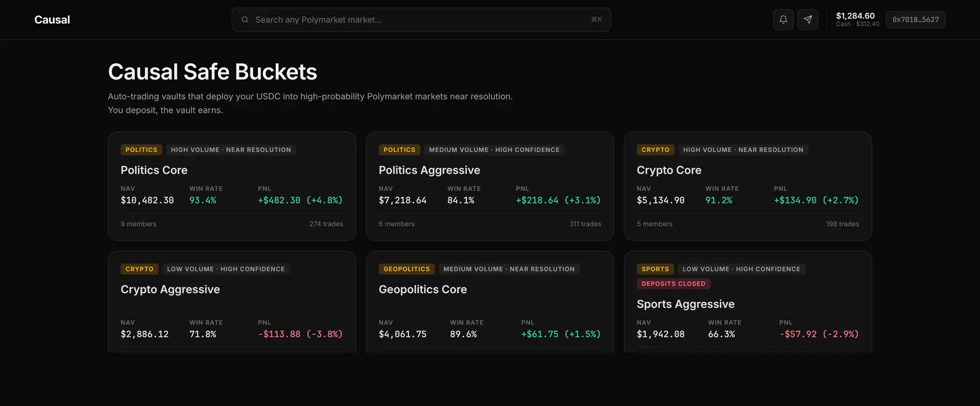This screenshot has width=980, height=406.
Task: Click win rate 91.2%
Action: click(719, 200)
